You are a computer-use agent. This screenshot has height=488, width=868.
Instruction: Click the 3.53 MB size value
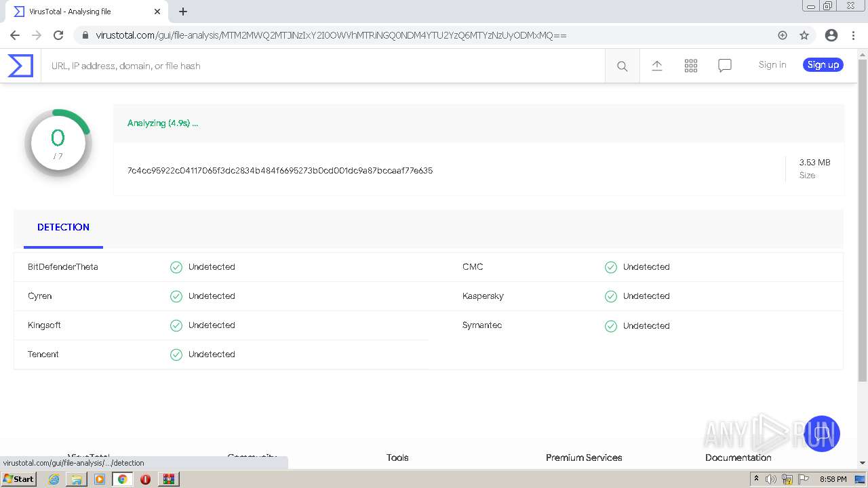coord(814,163)
